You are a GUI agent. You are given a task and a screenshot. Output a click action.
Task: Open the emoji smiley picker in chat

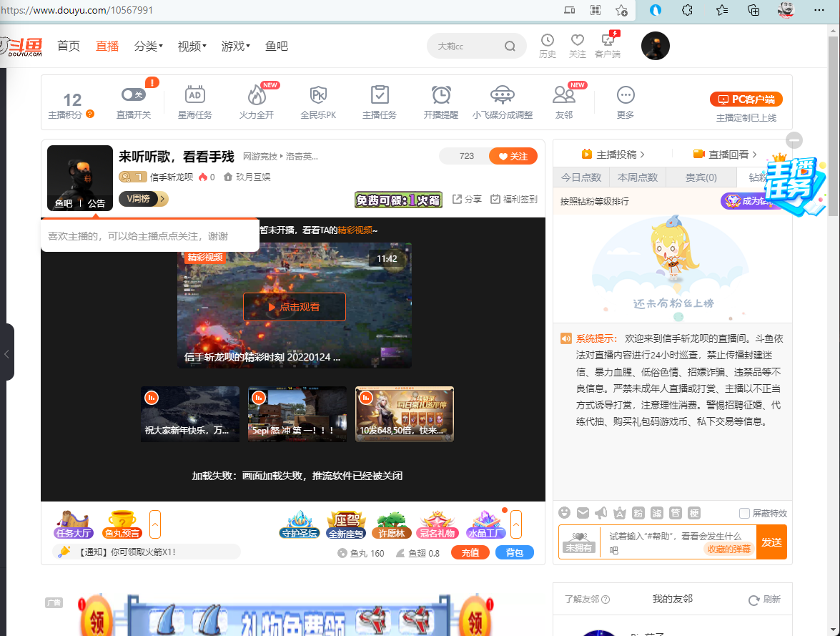click(564, 513)
